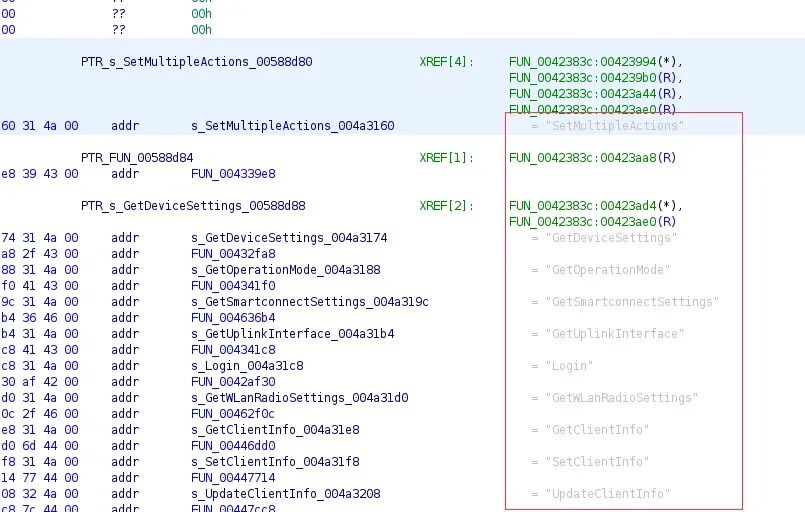The height and width of the screenshot is (512, 805).
Task: Click XREF[4] header text
Action: [x=446, y=62]
